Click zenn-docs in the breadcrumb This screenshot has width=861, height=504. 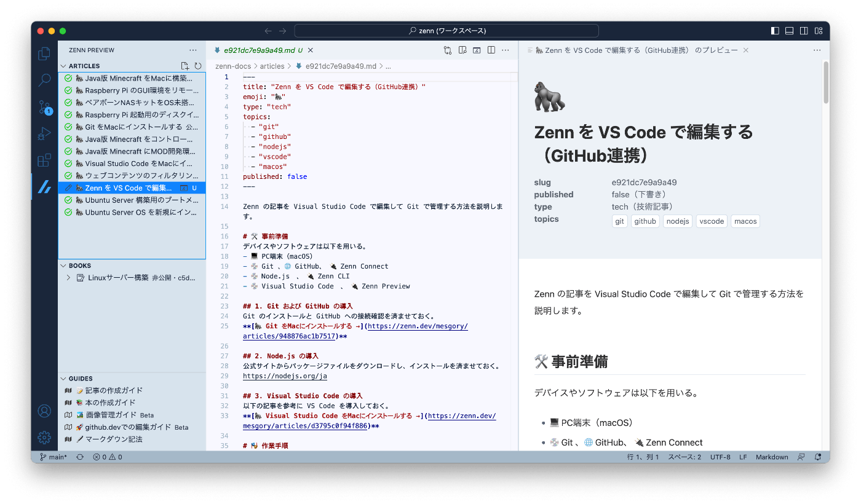[233, 66]
